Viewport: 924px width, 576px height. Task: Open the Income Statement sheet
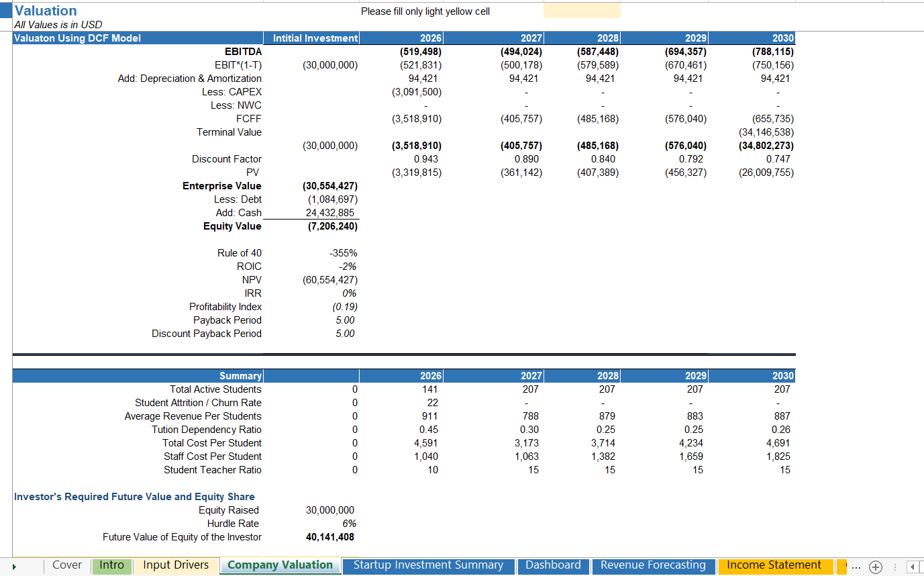point(776,566)
